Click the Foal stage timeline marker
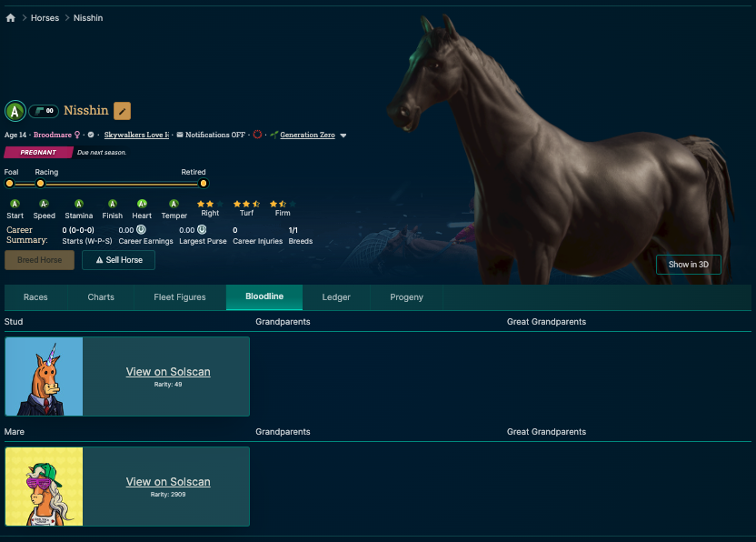The width and height of the screenshot is (756, 542). pyautogui.click(x=10, y=184)
